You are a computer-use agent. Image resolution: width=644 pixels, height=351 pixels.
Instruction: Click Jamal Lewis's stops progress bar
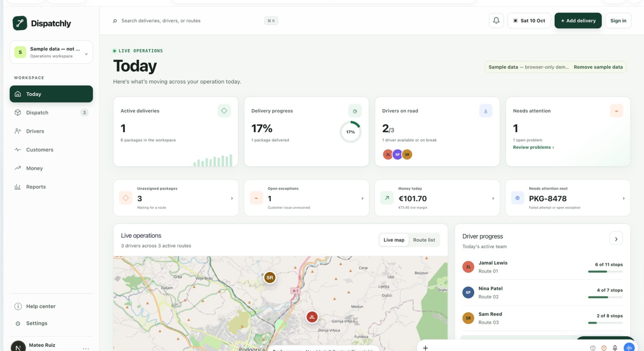(x=605, y=272)
